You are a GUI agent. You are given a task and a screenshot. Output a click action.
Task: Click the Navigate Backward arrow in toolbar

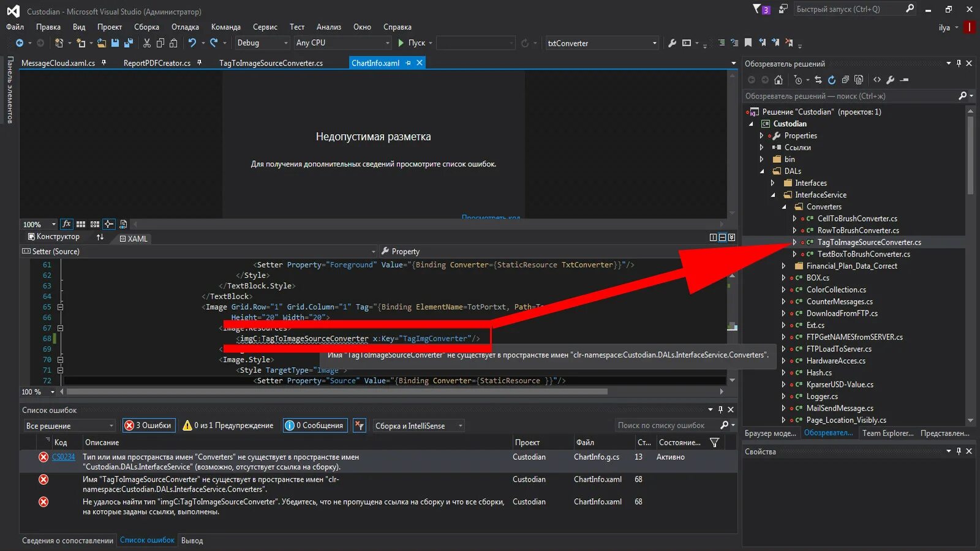coord(20,43)
